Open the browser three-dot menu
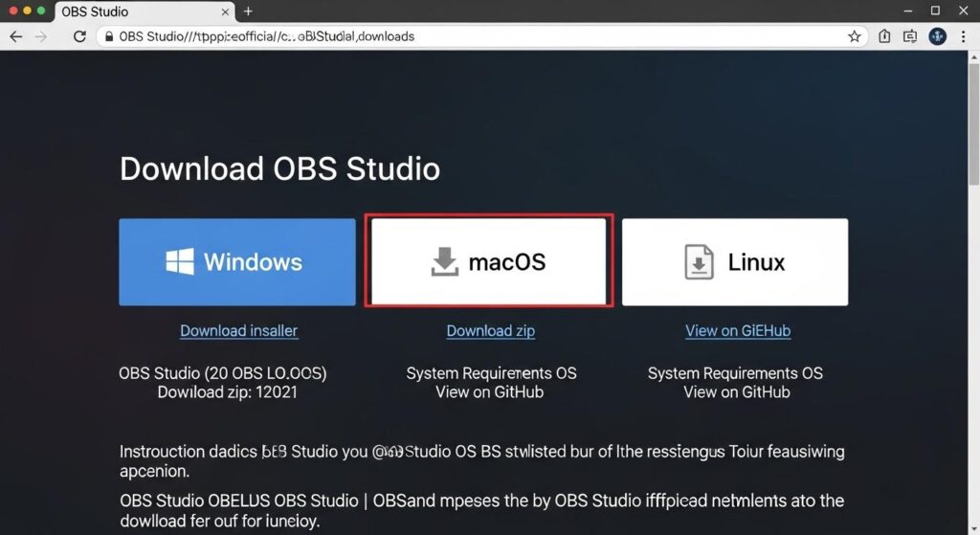980x535 pixels. click(x=963, y=36)
